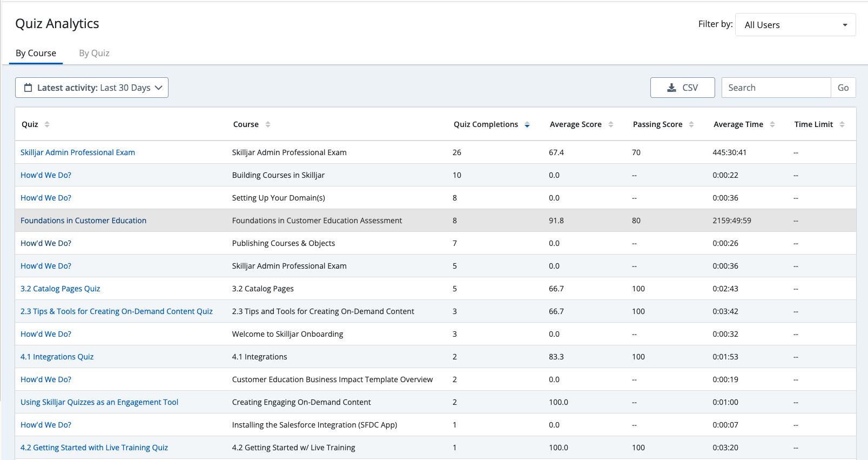
Task: Open How'd We Do? for Customer Education Business Impact
Action: pyautogui.click(x=46, y=379)
